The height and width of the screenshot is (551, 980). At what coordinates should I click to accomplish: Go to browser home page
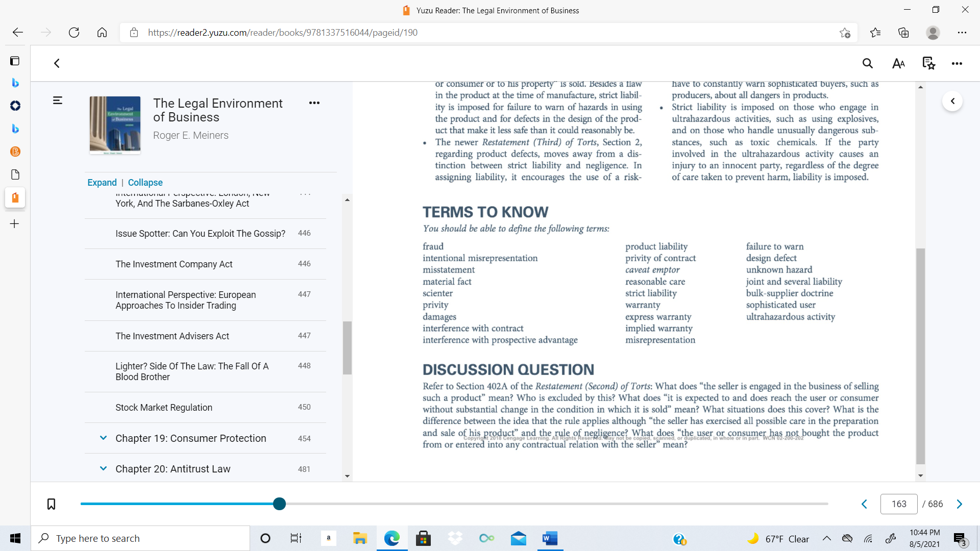[102, 33]
